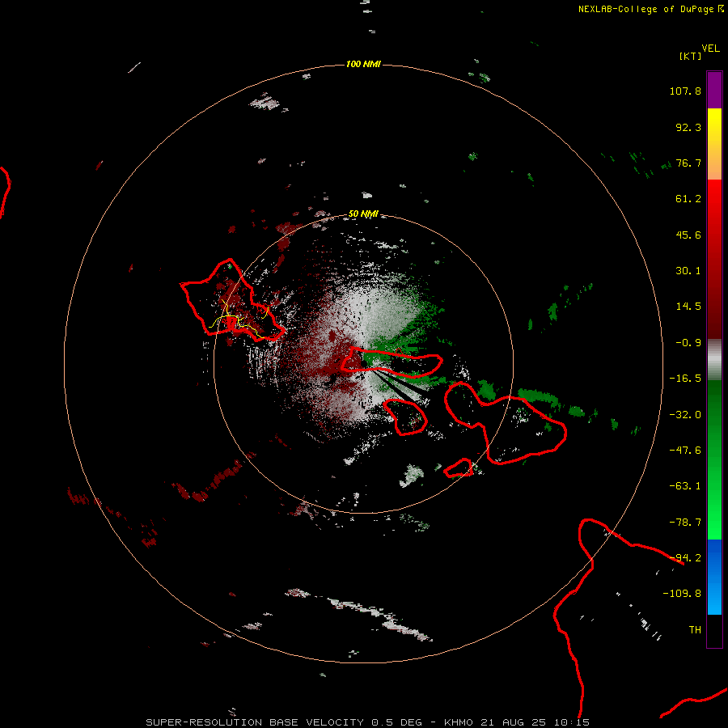Click the -94.2 legend value
The width and height of the screenshot is (728, 728).
tap(685, 558)
